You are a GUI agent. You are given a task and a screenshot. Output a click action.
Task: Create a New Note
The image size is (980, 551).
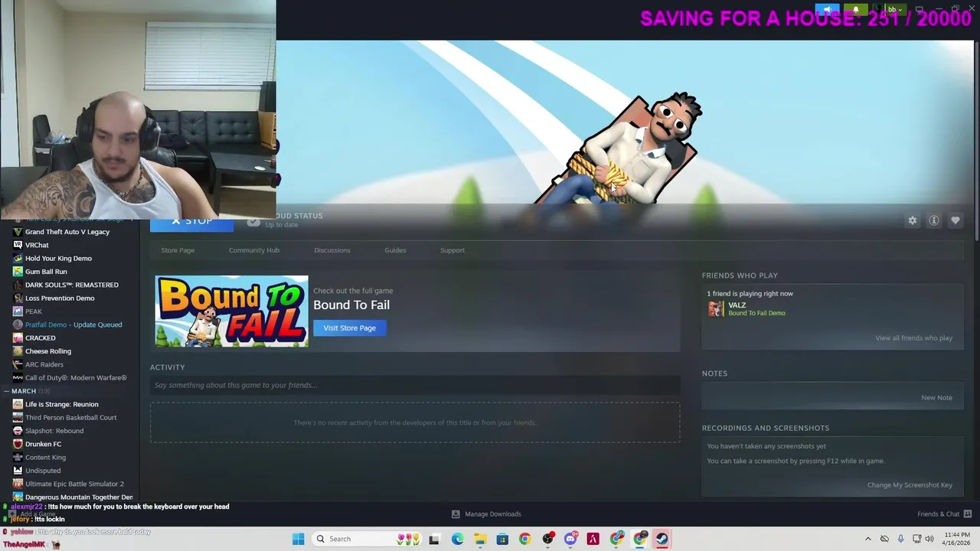(x=936, y=398)
